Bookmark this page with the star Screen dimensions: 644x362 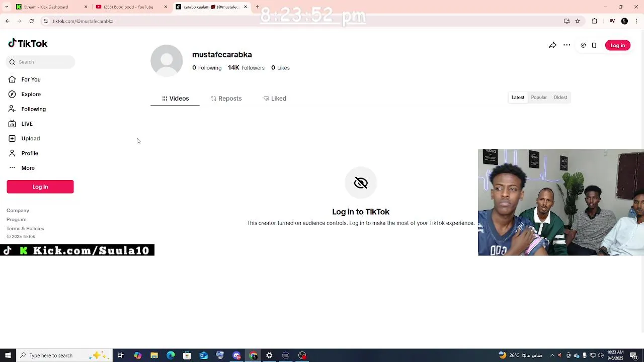point(578,21)
